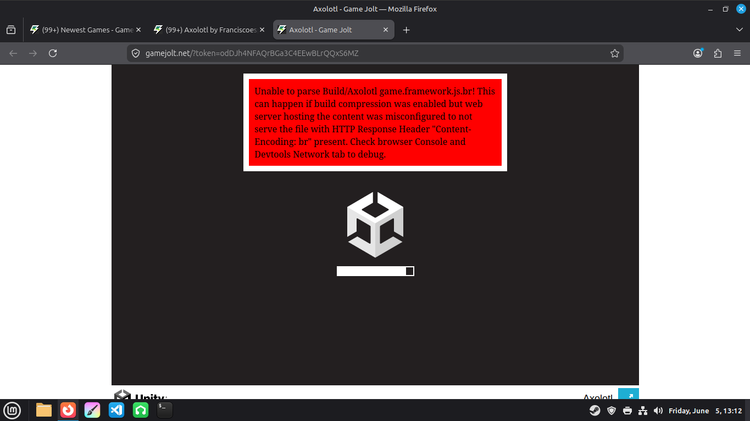Click the blue fullscreen button beside Axolotl
Image resolution: width=750 pixels, height=421 pixels.
pos(629,394)
